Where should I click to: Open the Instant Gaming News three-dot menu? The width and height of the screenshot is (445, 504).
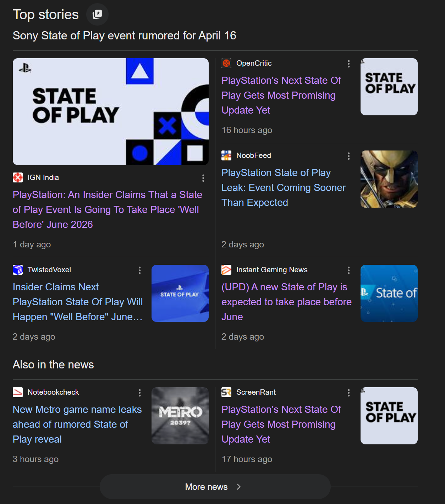(348, 270)
